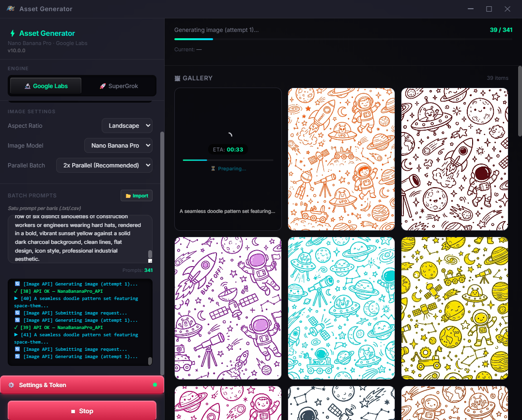
Task: Click the microscope icon on the Google Labs tab
Action: 27,86
